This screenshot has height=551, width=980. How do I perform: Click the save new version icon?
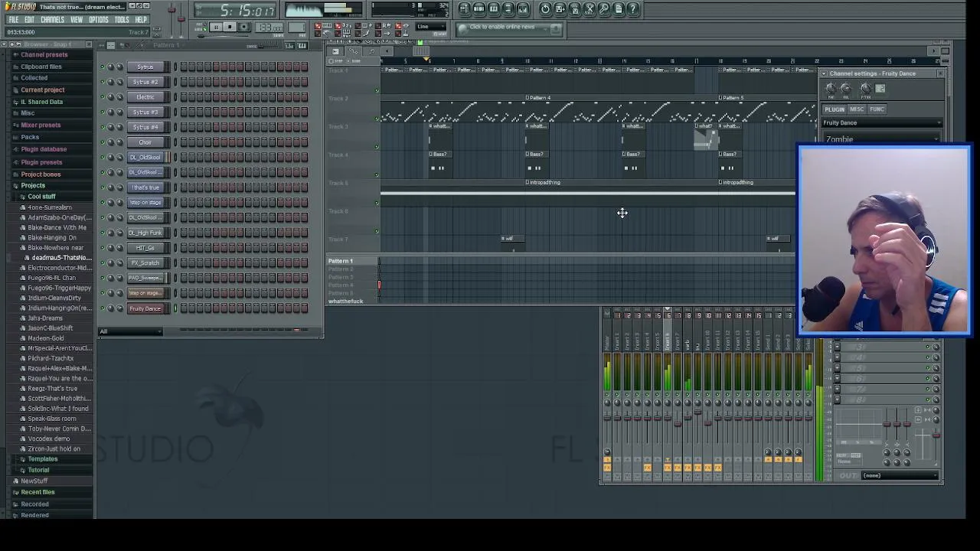click(560, 8)
